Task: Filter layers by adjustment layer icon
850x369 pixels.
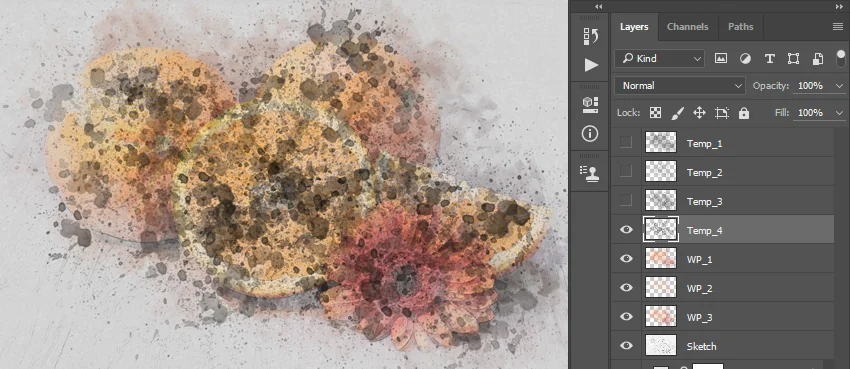Action: pos(745,59)
